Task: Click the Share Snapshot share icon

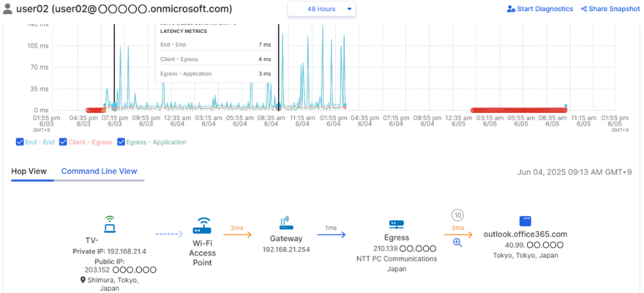Action: pos(584,9)
